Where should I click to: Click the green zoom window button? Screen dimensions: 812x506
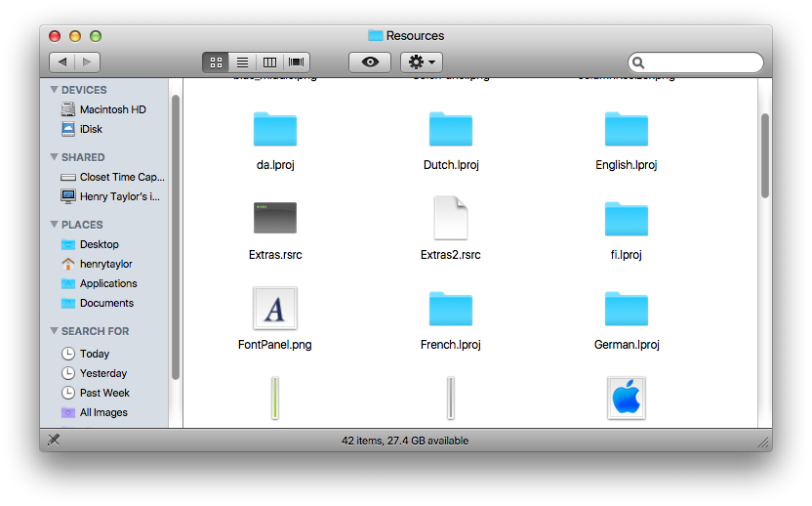(x=96, y=36)
